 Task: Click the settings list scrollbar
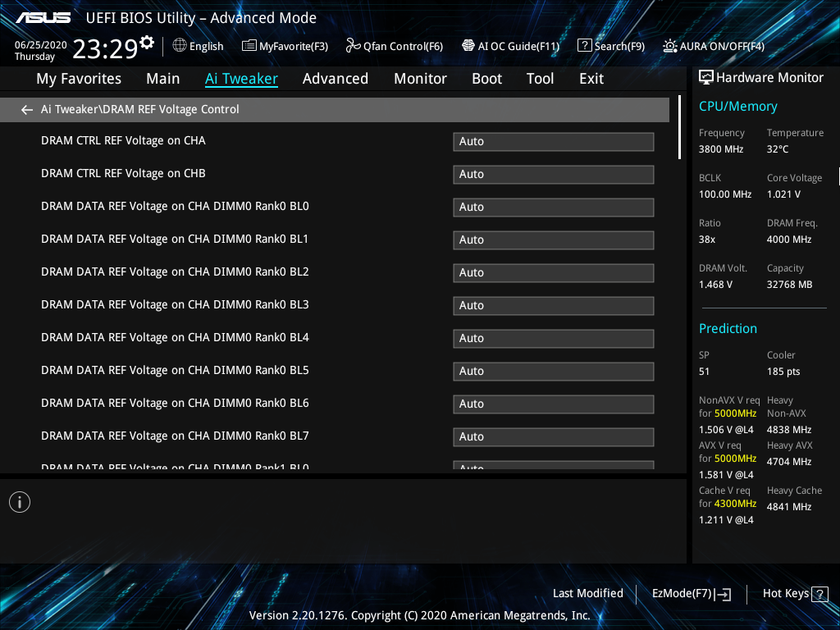679,127
